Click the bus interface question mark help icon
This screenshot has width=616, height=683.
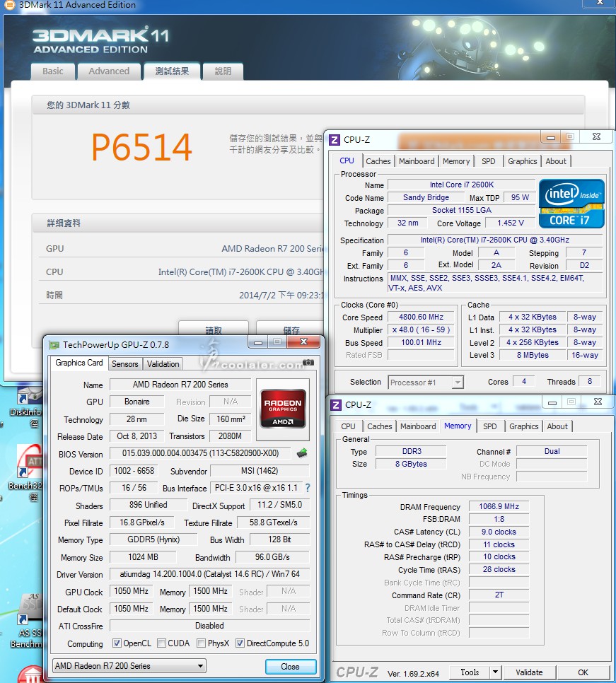pos(308,488)
